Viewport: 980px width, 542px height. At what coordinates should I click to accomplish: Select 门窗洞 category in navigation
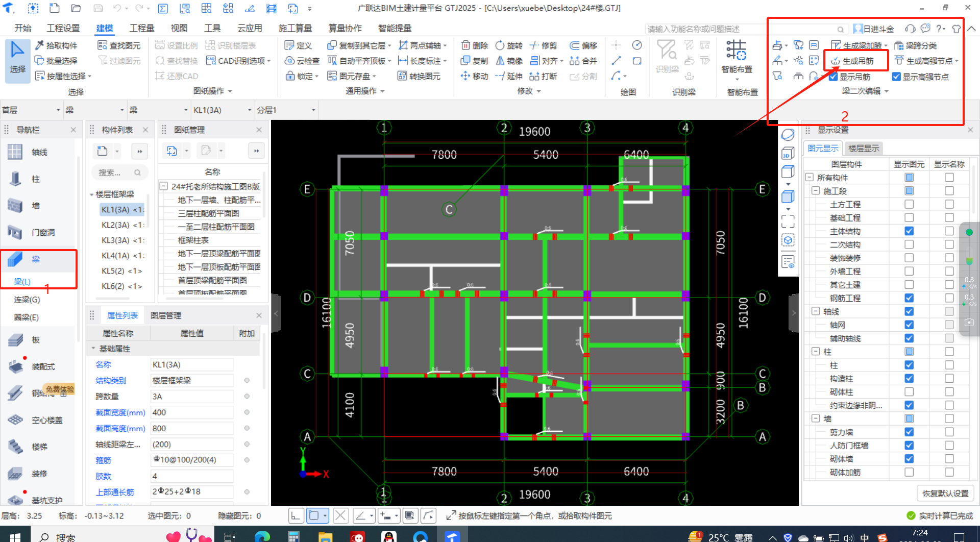coord(43,232)
